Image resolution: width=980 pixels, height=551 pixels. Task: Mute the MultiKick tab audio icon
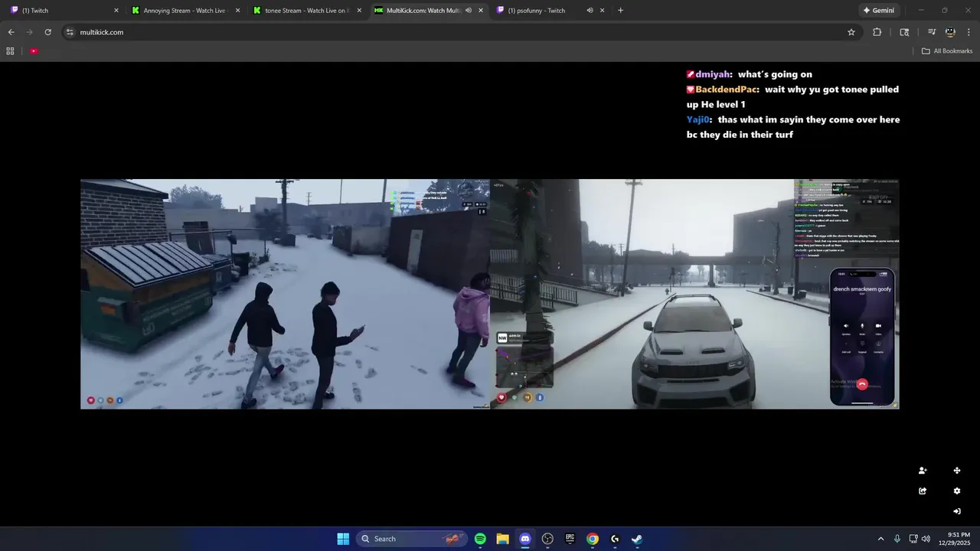pyautogui.click(x=469, y=11)
